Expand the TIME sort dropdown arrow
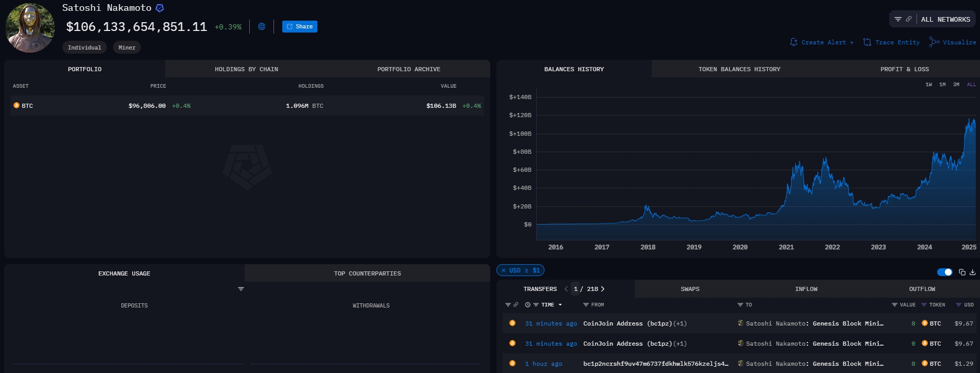The width and height of the screenshot is (980, 373). click(x=560, y=305)
